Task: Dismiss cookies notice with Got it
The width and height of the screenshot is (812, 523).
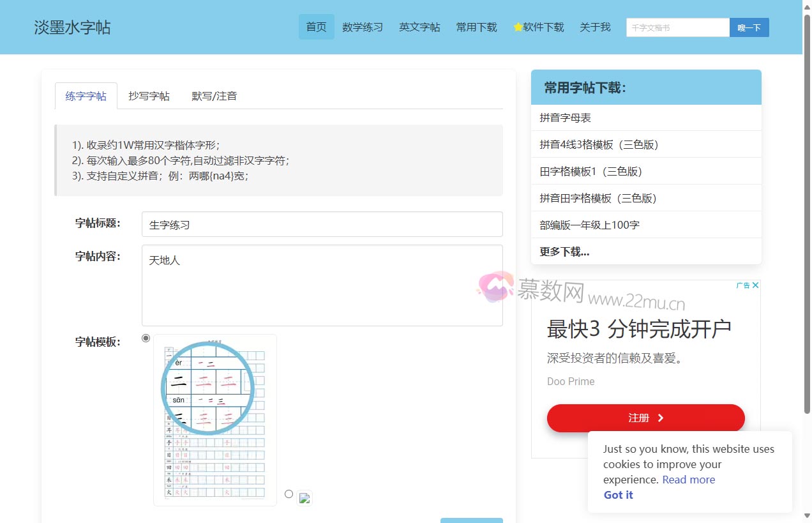Action: pos(618,494)
